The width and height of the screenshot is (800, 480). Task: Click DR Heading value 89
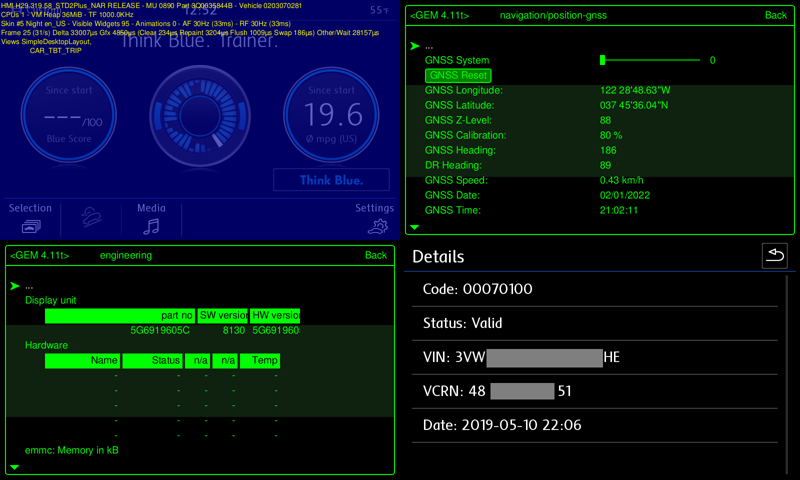(x=605, y=165)
